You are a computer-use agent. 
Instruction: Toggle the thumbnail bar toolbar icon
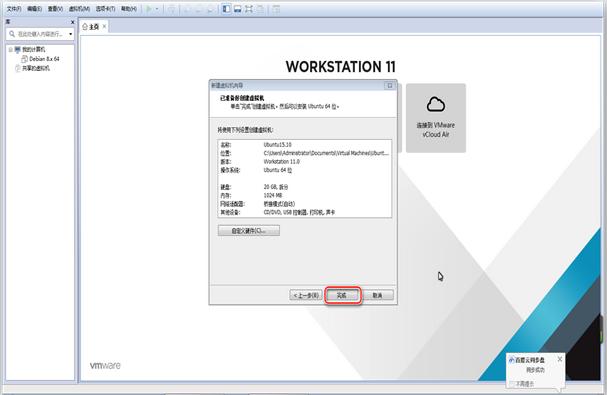pyautogui.click(x=238, y=9)
